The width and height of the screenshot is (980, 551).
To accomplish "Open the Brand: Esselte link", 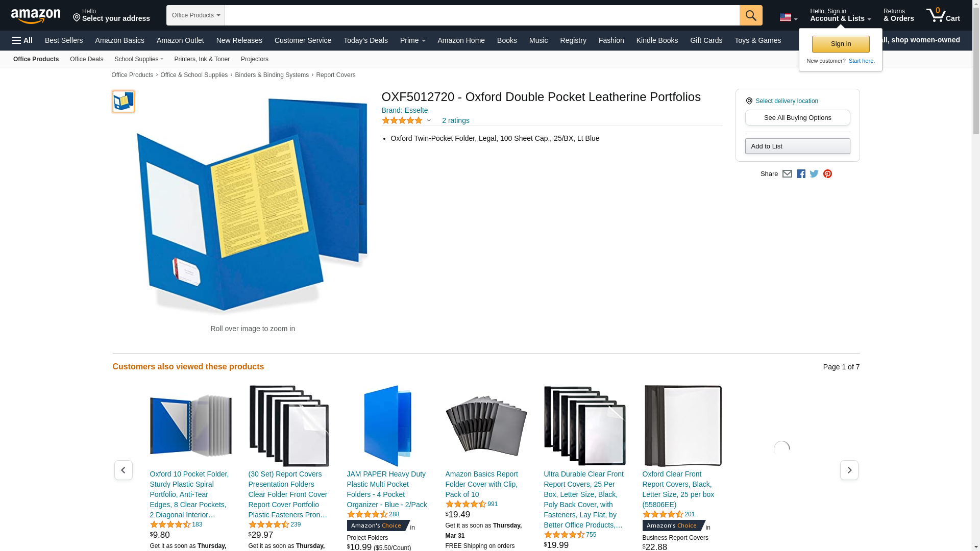I will click(405, 110).
